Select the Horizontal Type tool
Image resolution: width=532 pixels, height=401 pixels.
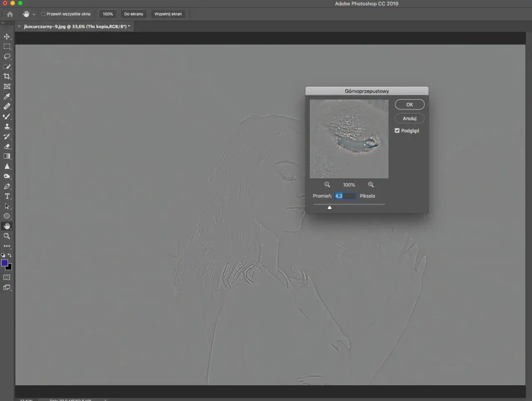(x=7, y=196)
